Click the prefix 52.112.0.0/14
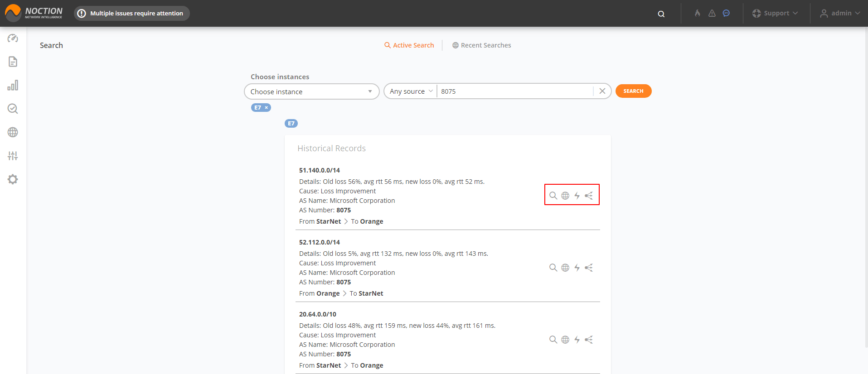This screenshot has height=374, width=868. 320,242
